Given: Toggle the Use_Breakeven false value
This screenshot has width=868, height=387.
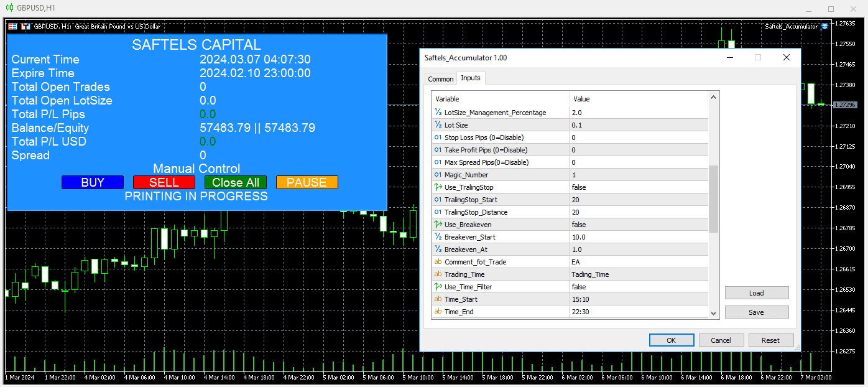Looking at the screenshot, I should tap(639, 225).
